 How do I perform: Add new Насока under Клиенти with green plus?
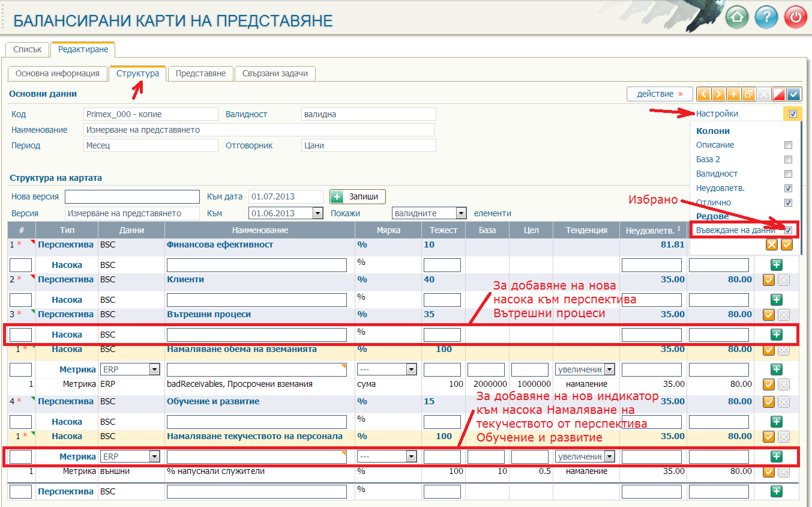pos(776,300)
